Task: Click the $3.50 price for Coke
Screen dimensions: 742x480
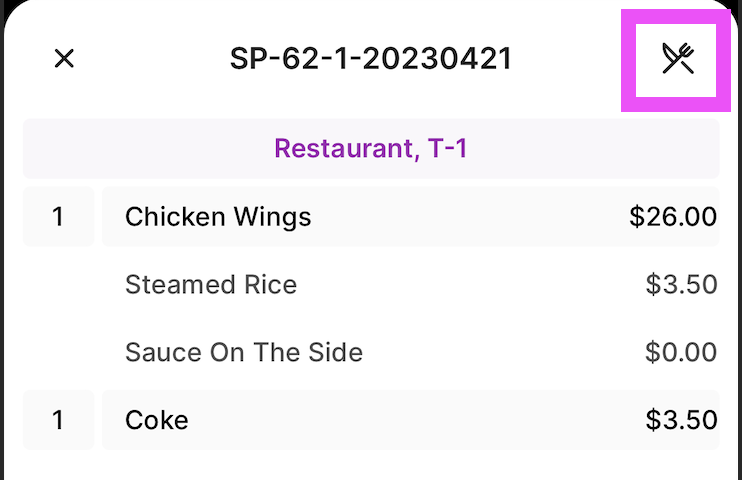Action: [681, 420]
